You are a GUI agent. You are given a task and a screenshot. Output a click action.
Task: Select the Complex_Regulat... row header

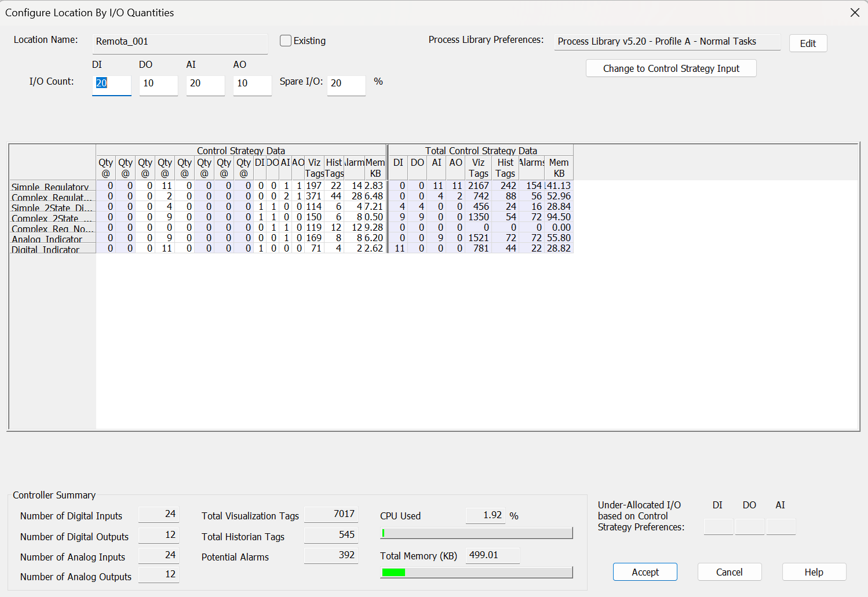(x=53, y=196)
